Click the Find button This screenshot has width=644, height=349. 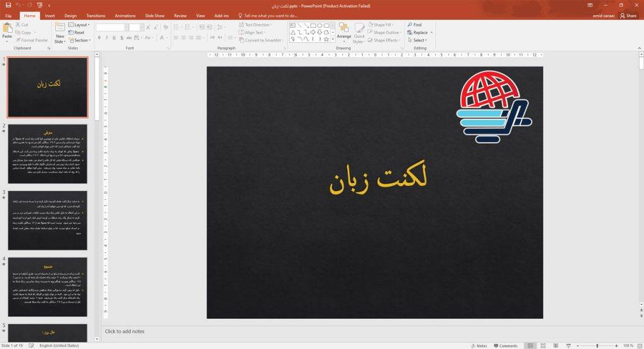click(x=414, y=25)
